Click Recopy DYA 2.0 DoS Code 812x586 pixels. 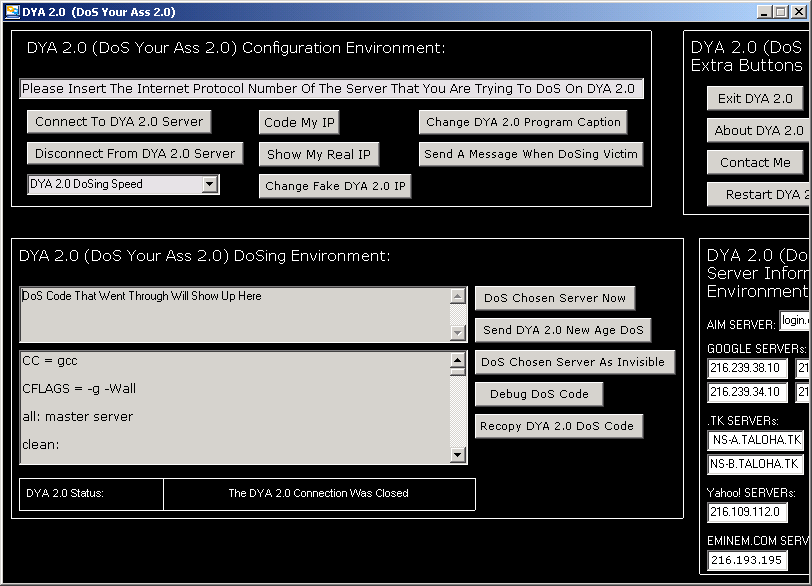point(558,426)
